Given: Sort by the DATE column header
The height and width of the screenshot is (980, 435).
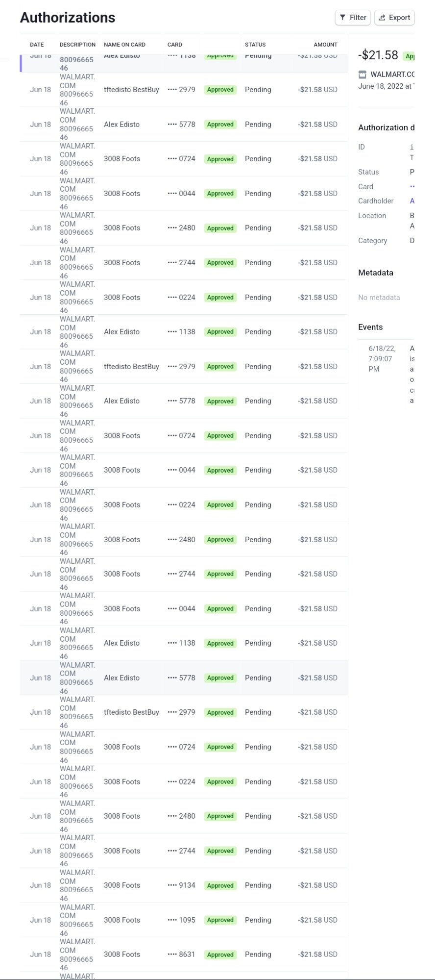Looking at the screenshot, I should [37, 45].
